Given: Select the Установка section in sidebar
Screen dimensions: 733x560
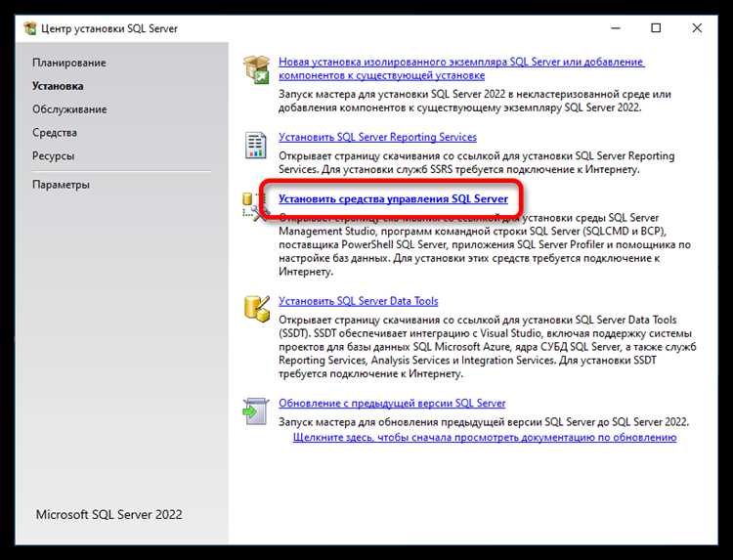Looking at the screenshot, I should point(58,86).
